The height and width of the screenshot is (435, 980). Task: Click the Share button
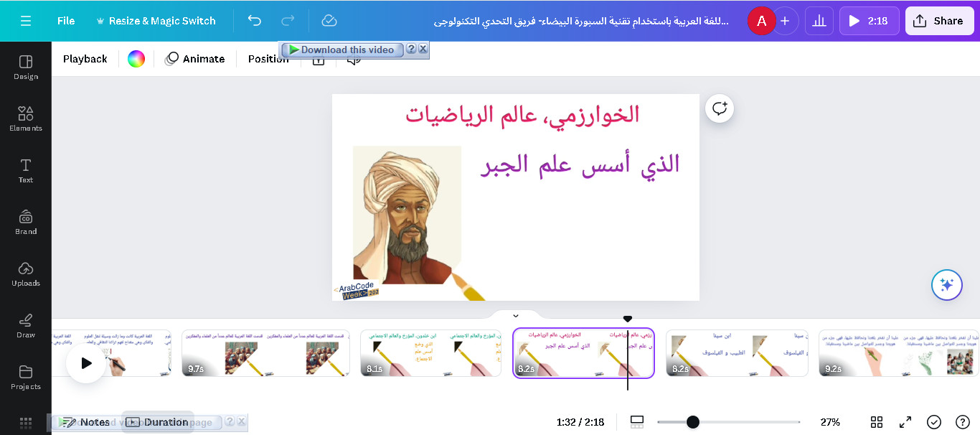coord(939,21)
